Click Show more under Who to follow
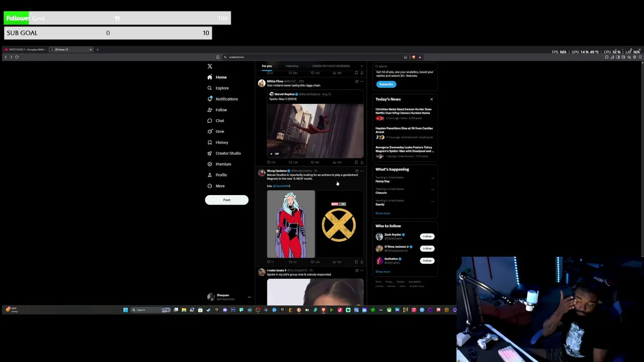Image resolution: width=644 pixels, height=362 pixels. coord(382,271)
